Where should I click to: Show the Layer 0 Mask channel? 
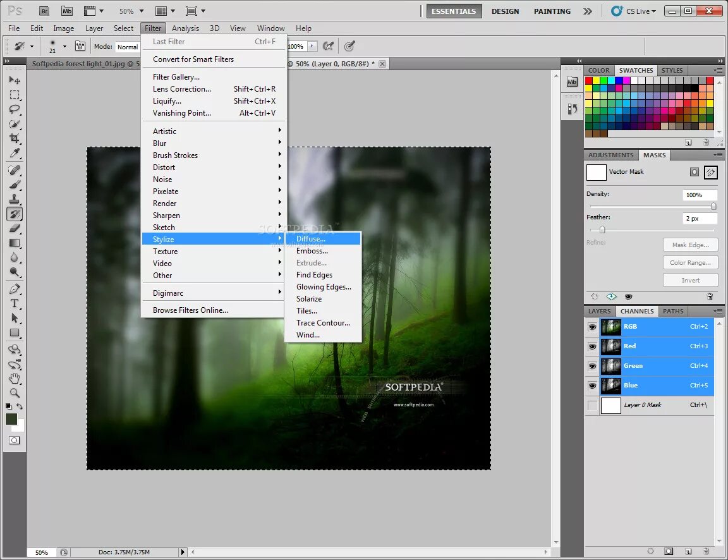click(592, 405)
